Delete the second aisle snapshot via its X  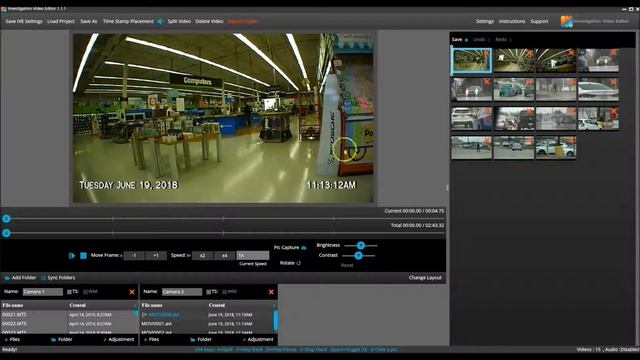coord(529,53)
